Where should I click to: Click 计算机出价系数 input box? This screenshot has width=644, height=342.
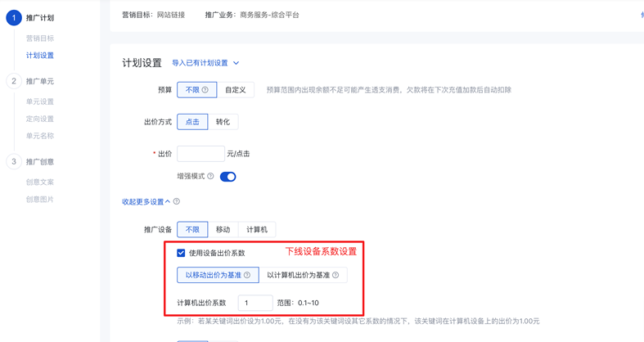pos(255,303)
